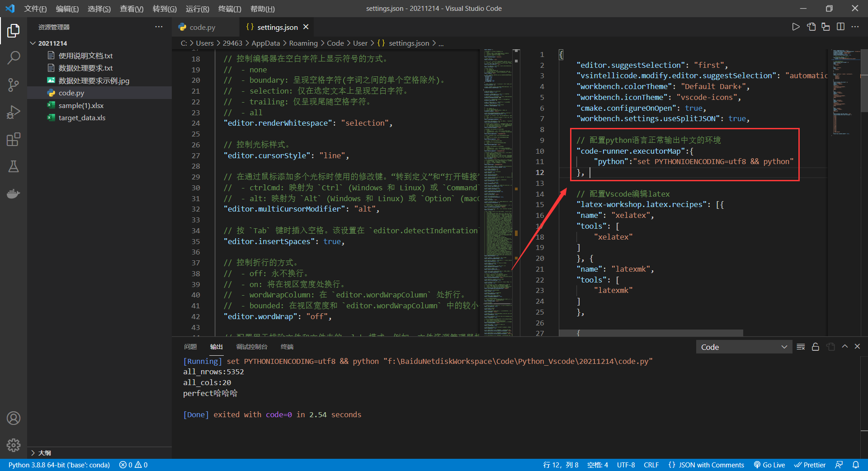The image size is (868, 471).
Task: Click errors and warnings count in status bar
Action: click(133, 465)
